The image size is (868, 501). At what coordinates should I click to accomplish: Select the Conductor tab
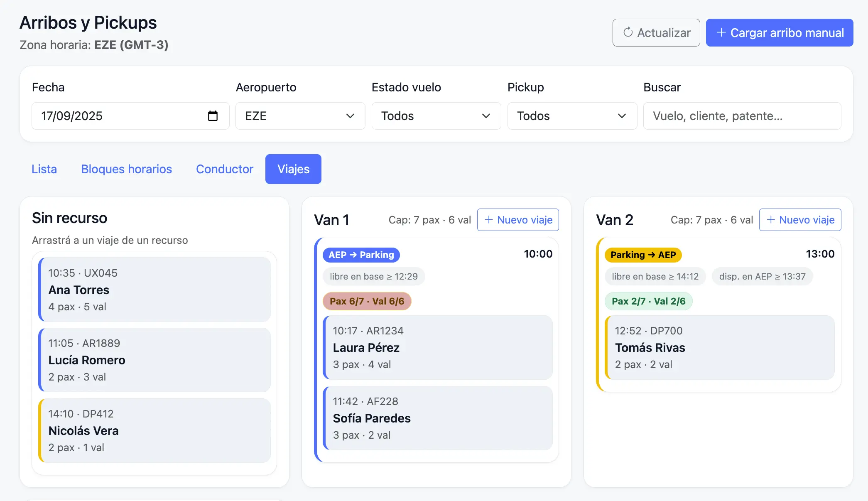(x=224, y=169)
